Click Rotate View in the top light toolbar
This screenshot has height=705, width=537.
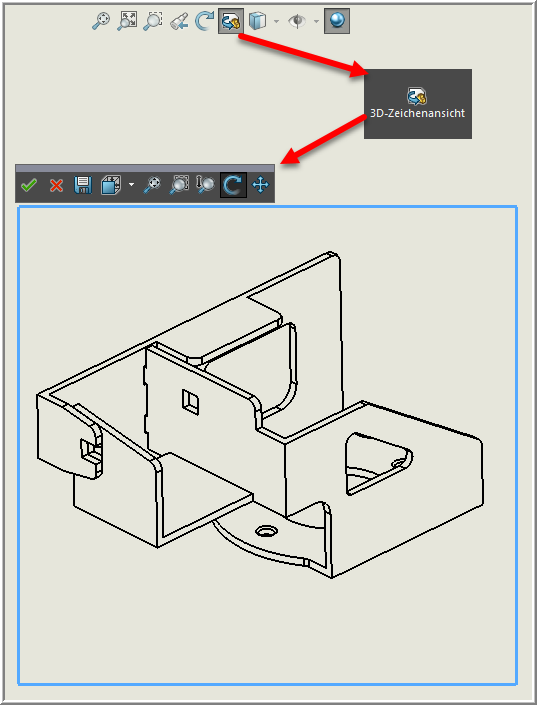point(205,21)
